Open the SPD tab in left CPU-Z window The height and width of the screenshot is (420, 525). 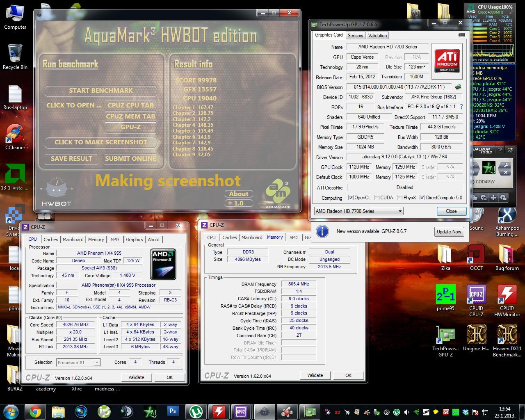tap(115, 240)
